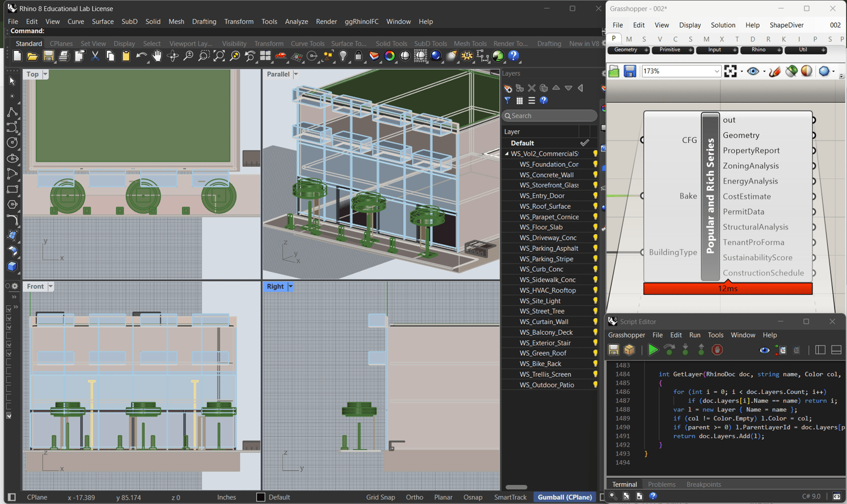The image size is (847, 504).
Task: Open the Top viewport title dropdown arrow
Action: point(45,74)
